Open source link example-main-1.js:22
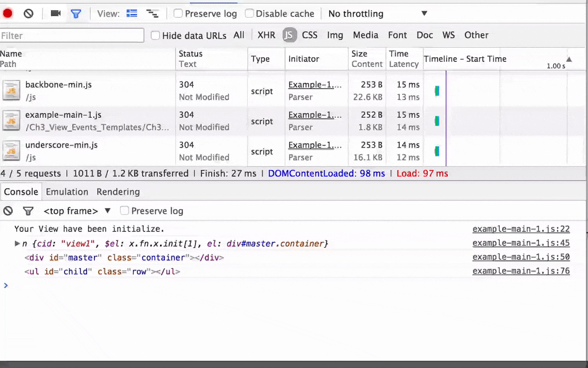Screen dimensions: 588x368 (521, 229)
